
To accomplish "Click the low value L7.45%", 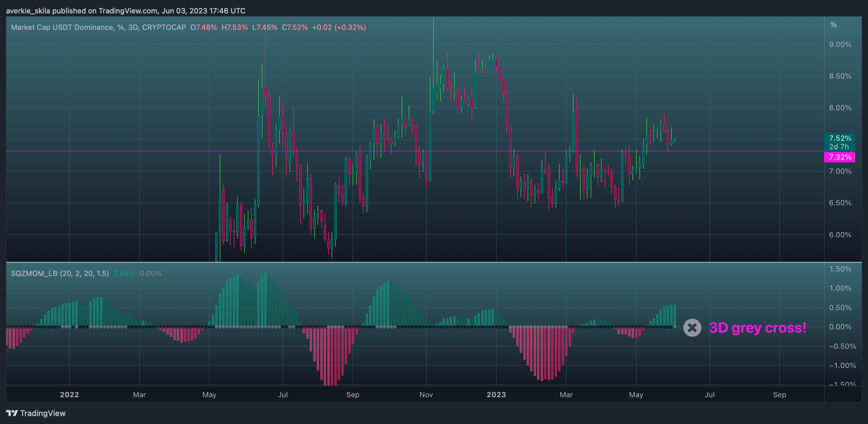I will point(265,27).
